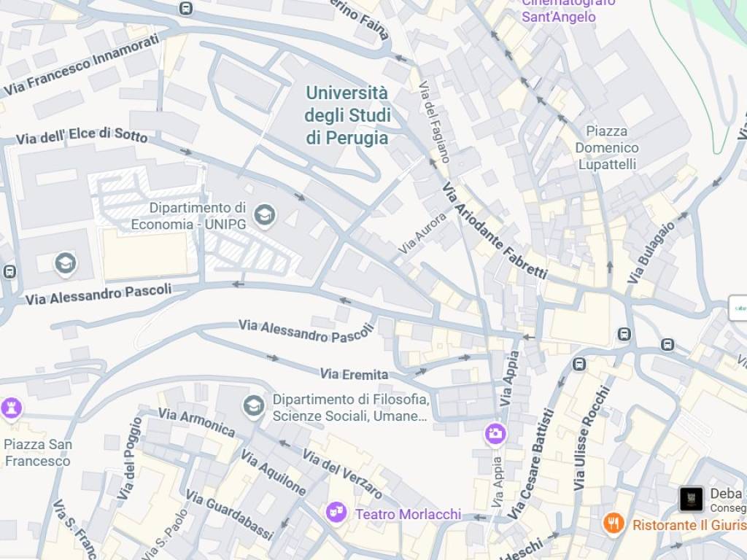The image size is (747, 560).
Task: Open the Ristorante Il Giurista fork-and-knife icon
Action: (614, 524)
